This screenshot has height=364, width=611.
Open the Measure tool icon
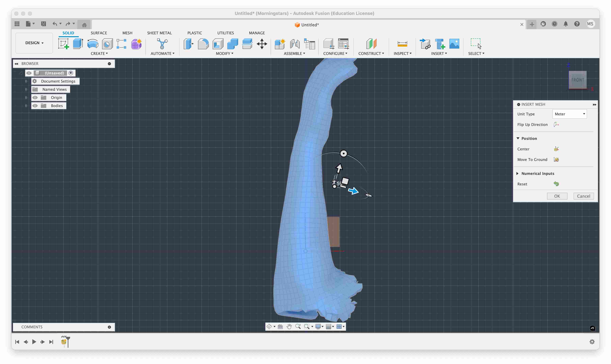[x=402, y=44]
